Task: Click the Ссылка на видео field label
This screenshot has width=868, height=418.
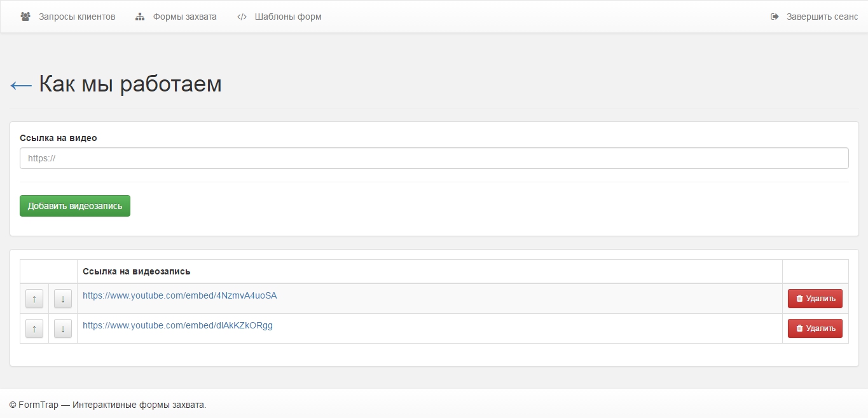Action: [x=59, y=138]
